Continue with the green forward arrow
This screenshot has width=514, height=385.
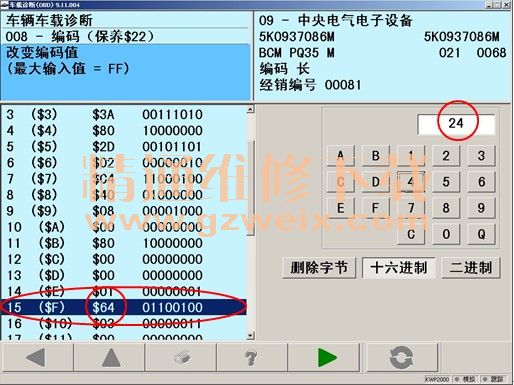pyautogui.click(x=326, y=357)
